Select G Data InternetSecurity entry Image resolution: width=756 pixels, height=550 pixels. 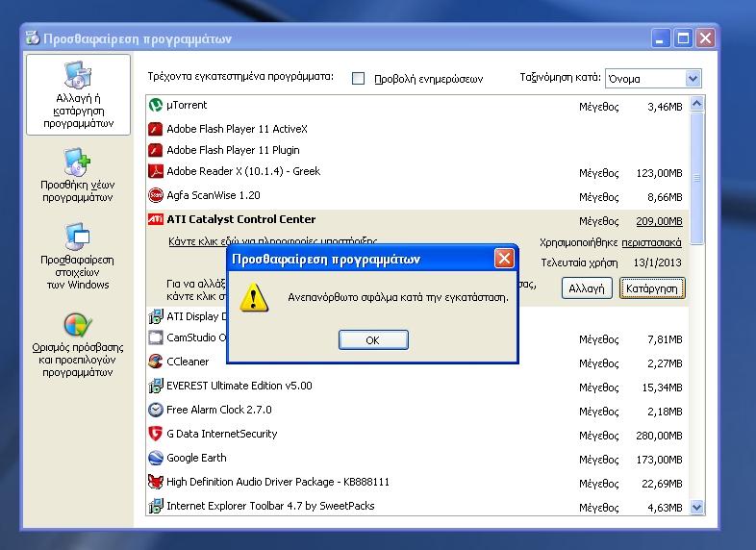(x=222, y=434)
